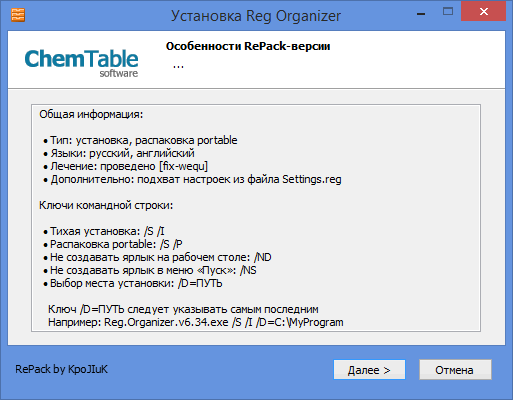513x400 pixels.
Task: Click the Settings.reg settings line
Action: tap(192, 179)
